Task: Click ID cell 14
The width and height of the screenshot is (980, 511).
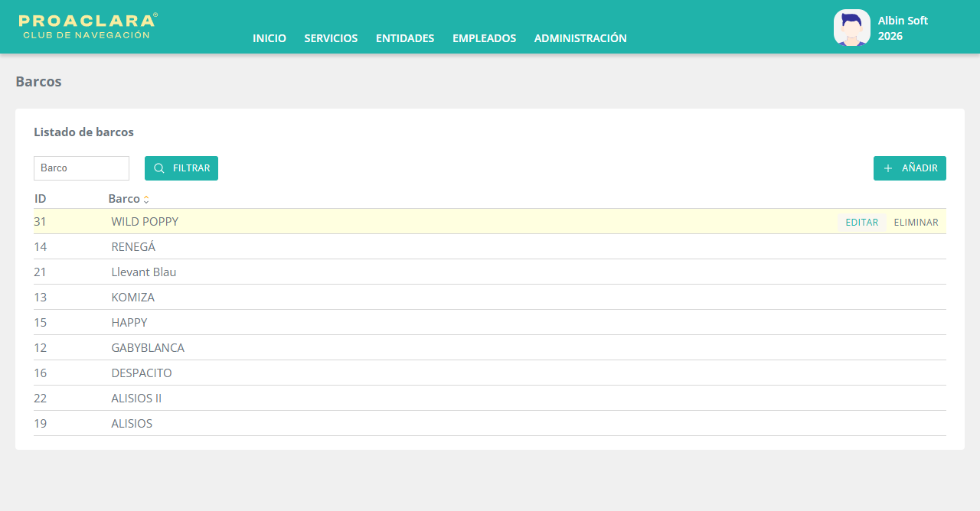Action: 41,247
